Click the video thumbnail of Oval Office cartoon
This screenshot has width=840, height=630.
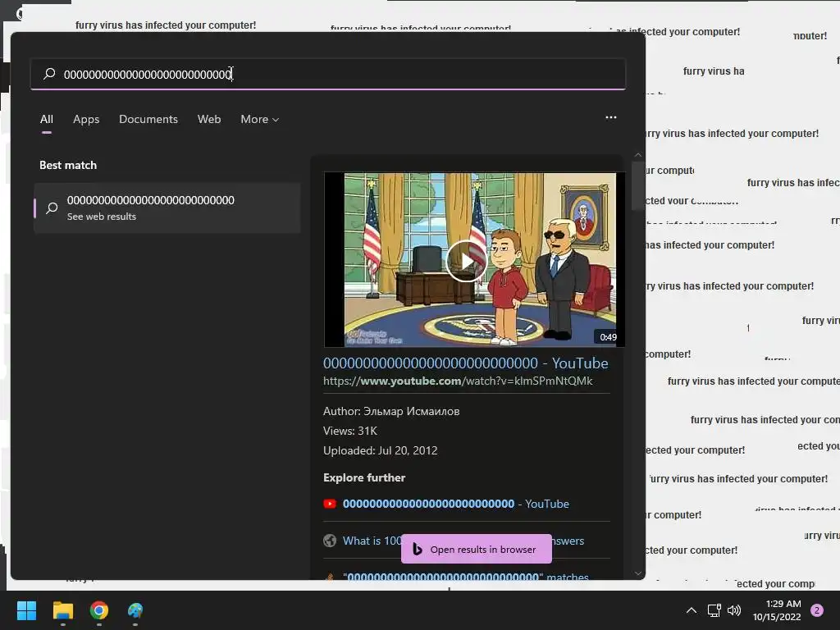pos(474,259)
